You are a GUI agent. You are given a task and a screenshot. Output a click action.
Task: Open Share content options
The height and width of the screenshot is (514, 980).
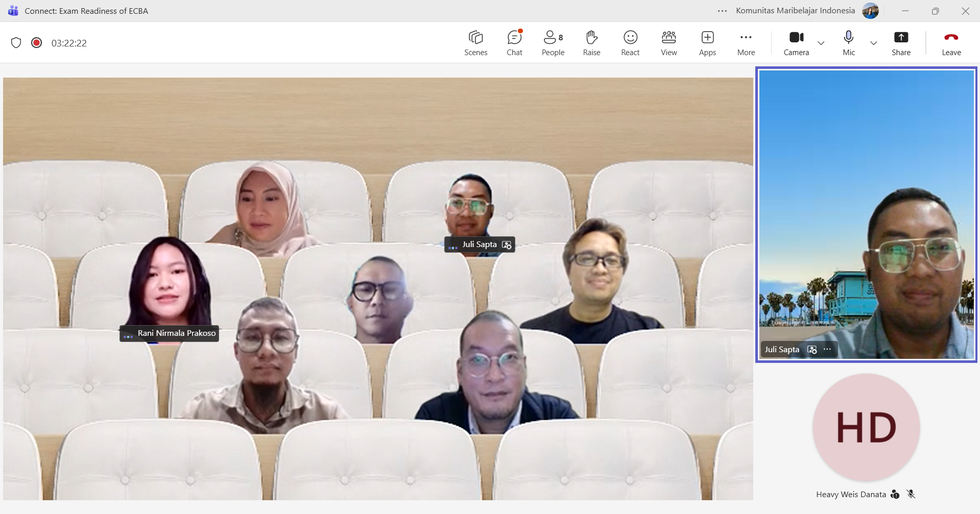(x=901, y=43)
